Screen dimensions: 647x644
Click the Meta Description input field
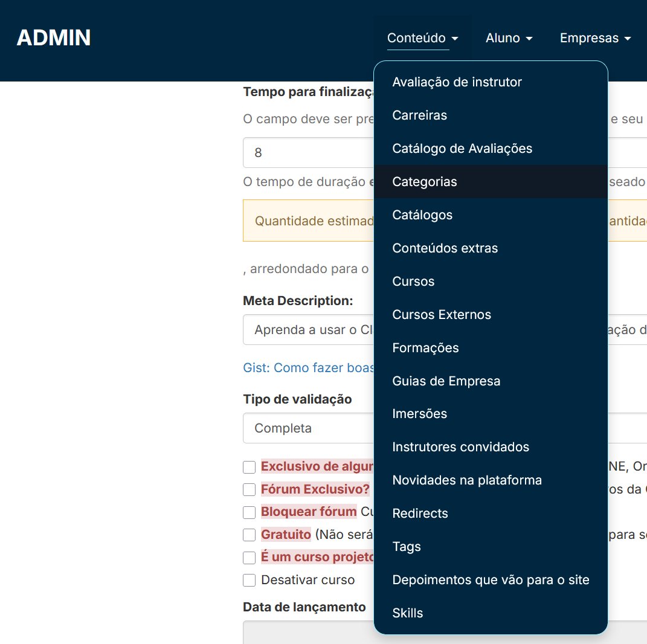coord(309,330)
